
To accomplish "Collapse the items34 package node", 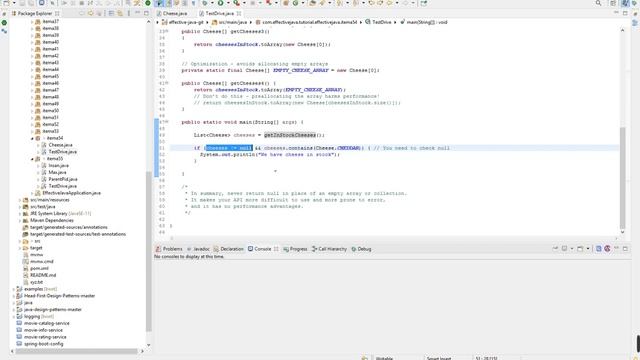I will [x=32, y=138].
